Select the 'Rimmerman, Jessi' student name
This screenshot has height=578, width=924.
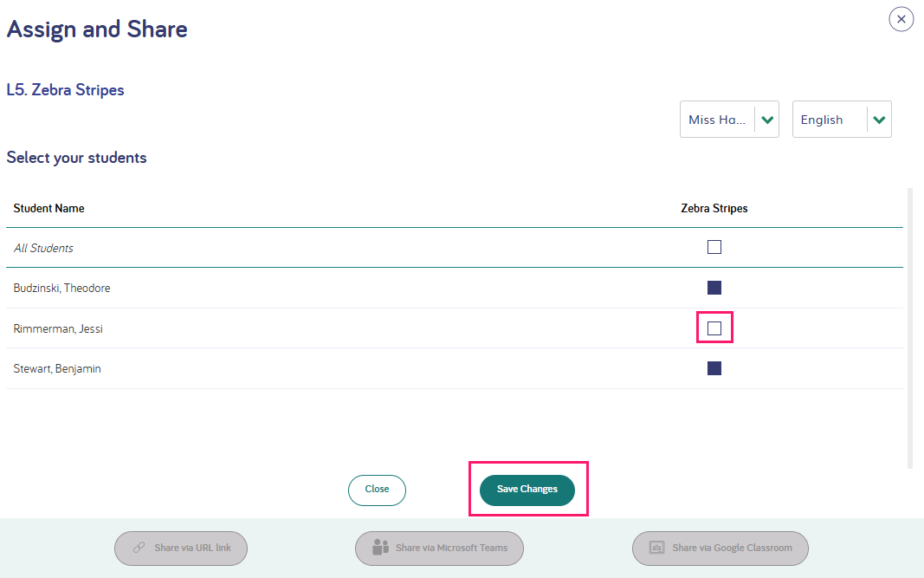click(x=58, y=328)
